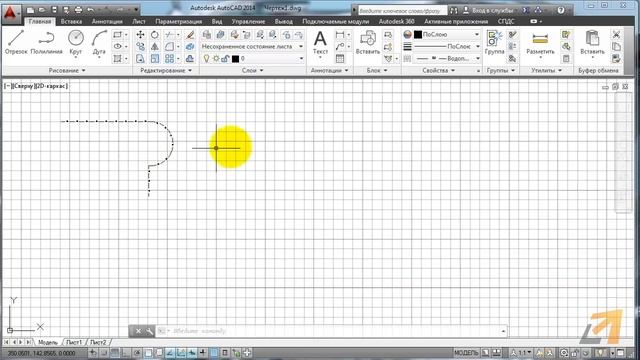
Task: Click the Copy Clip icon in clipboard panel
Action: coord(616,47)
